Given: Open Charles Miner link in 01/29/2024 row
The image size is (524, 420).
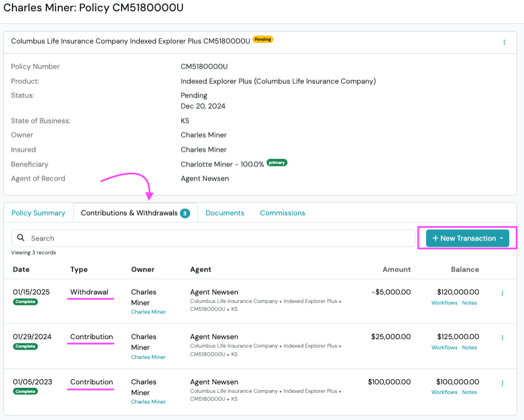Looking at the screenshot, I should (148, 357).
